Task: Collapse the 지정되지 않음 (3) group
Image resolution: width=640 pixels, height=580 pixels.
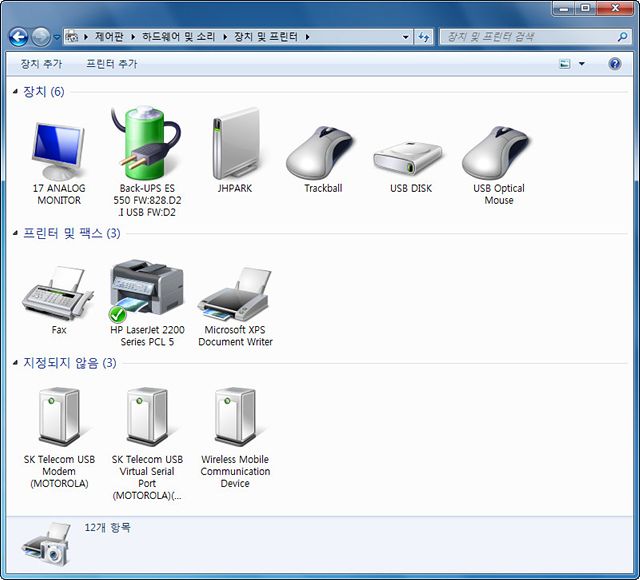Action: (16, 362)
